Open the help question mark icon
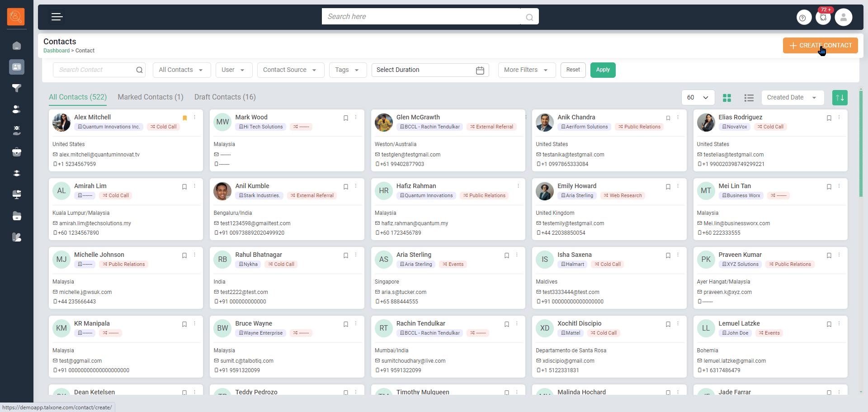This screenshot has width=868, height=412. pyautogui.click(x=803, y=18)
